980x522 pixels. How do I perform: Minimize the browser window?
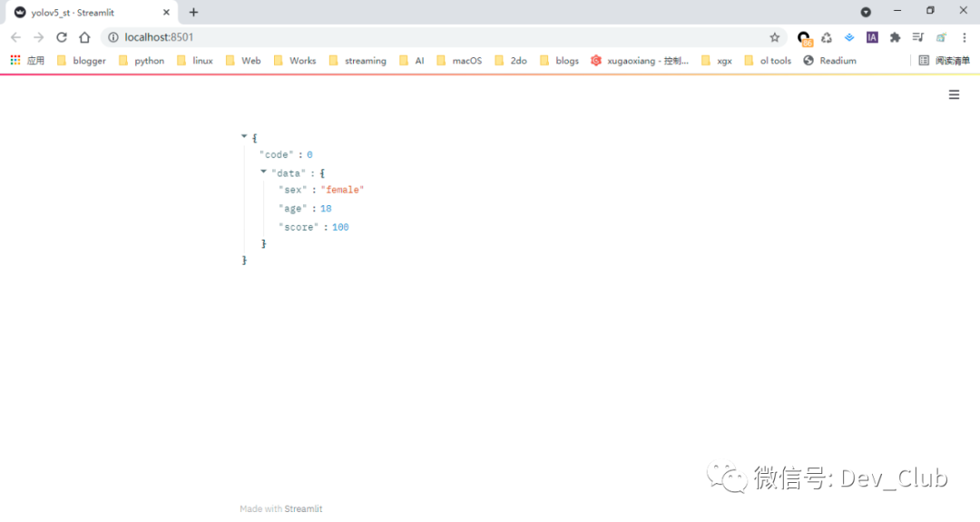click(897, 11)
